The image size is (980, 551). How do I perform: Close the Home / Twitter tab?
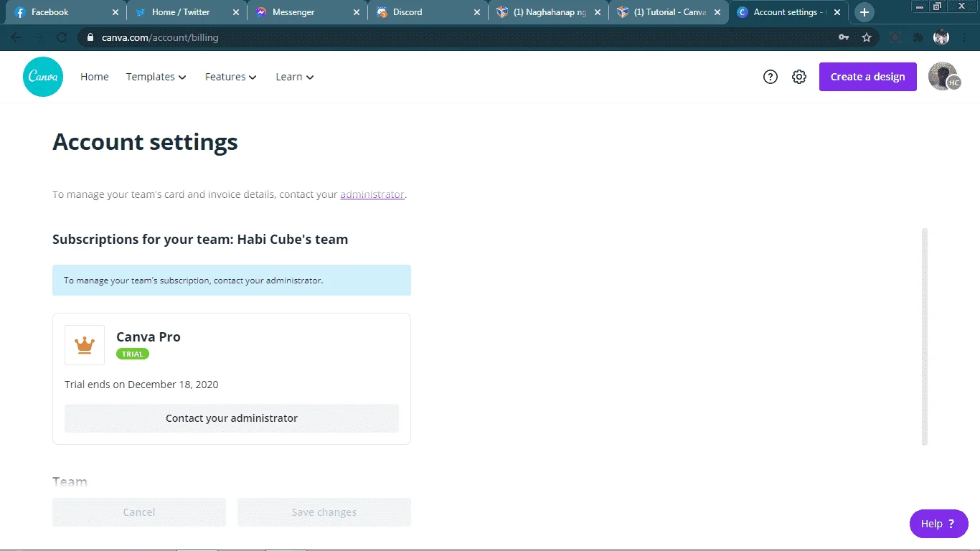click(x=236, y=12)
